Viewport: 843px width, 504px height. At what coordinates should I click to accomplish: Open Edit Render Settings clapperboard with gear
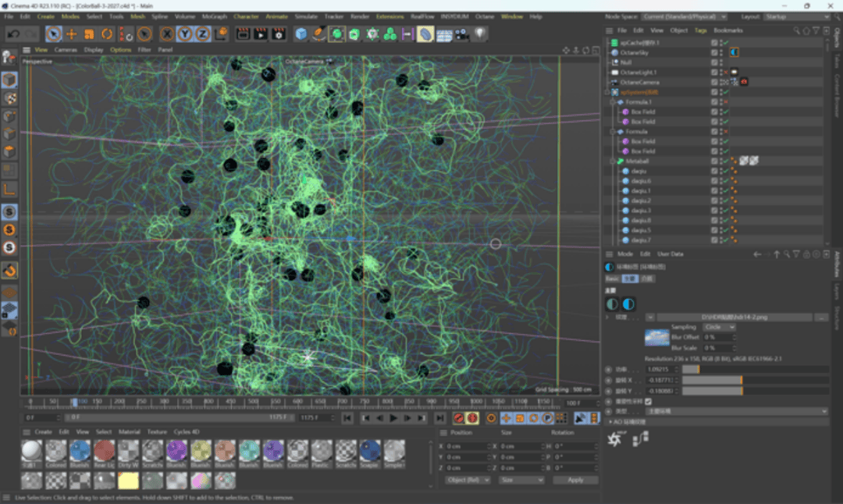(x=279, y=34)
